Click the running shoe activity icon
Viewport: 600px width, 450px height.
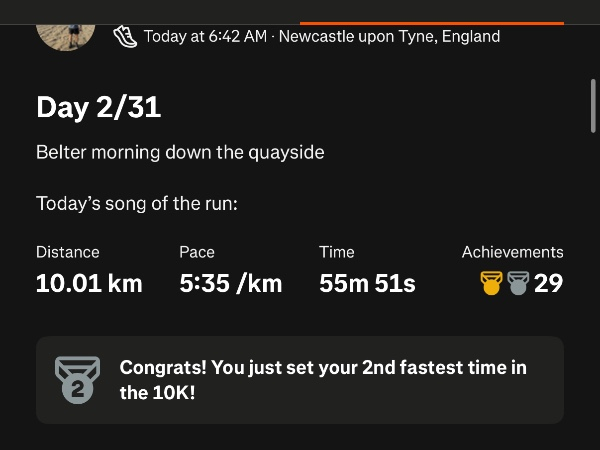pyautogui.click(x=125, y=36)
